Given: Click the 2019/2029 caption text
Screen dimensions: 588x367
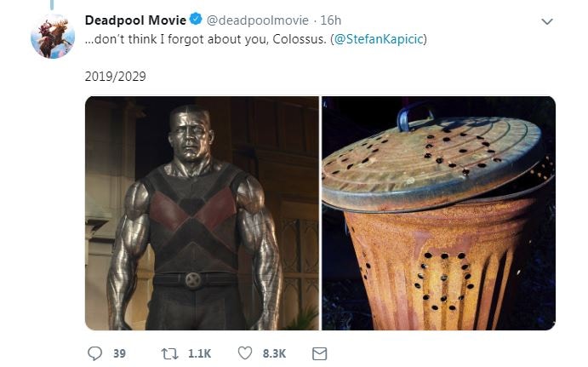Looking at the screenshot, I should [115, 76].
